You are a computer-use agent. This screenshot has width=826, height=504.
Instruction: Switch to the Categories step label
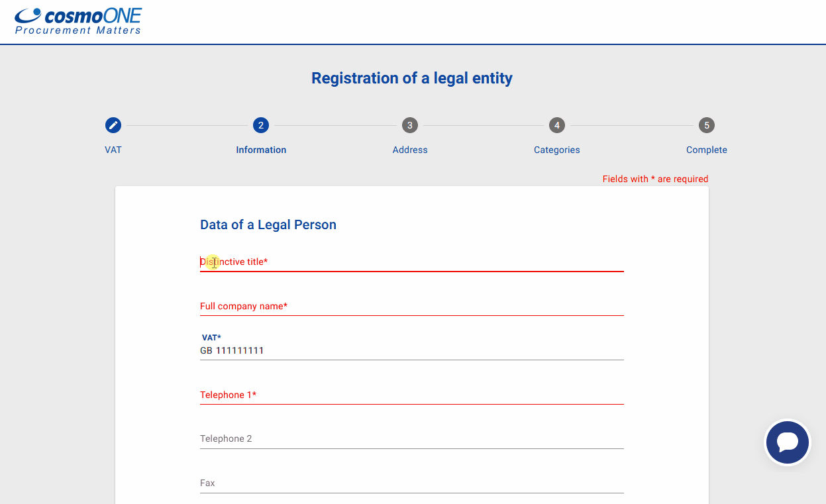557,150
